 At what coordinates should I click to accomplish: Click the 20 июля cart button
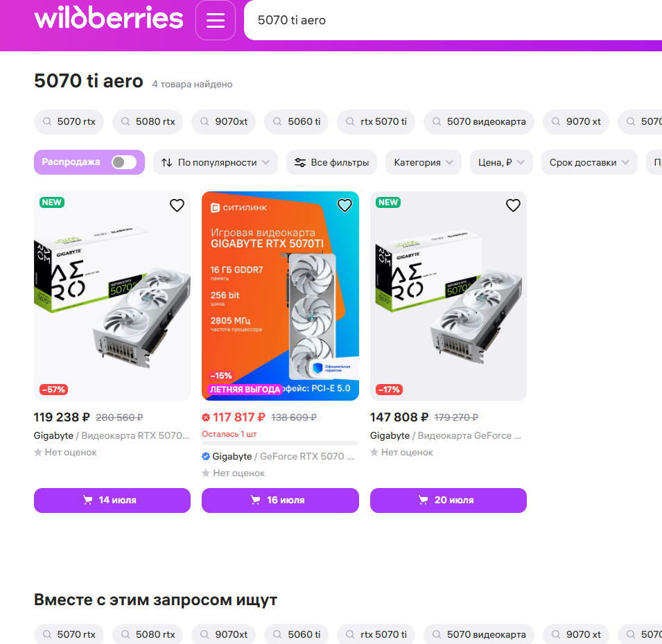[x=448, y=501]
